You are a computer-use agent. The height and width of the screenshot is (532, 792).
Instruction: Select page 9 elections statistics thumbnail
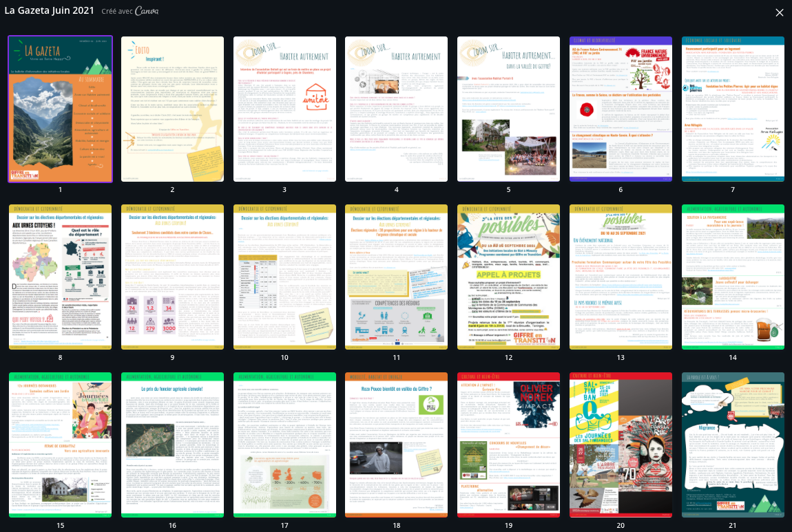(x=172, y=277)
